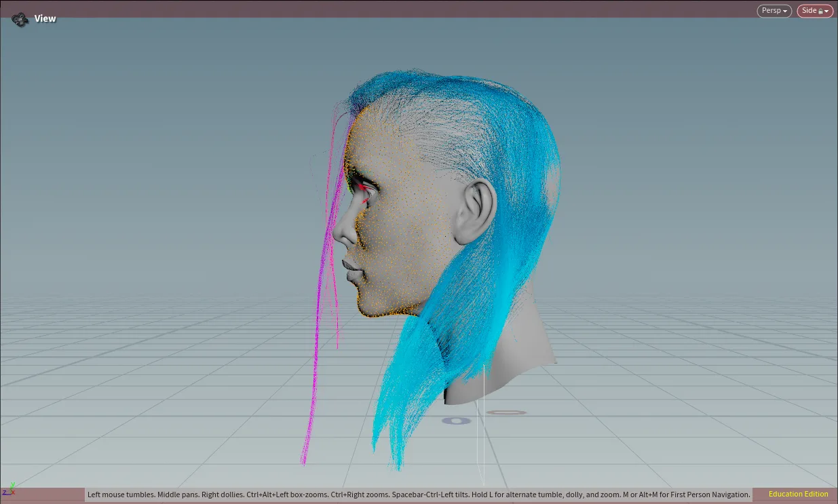Click the Education Edition label
Image resolution: width=838 pixels, height=504 pixels.
(799, 495)
